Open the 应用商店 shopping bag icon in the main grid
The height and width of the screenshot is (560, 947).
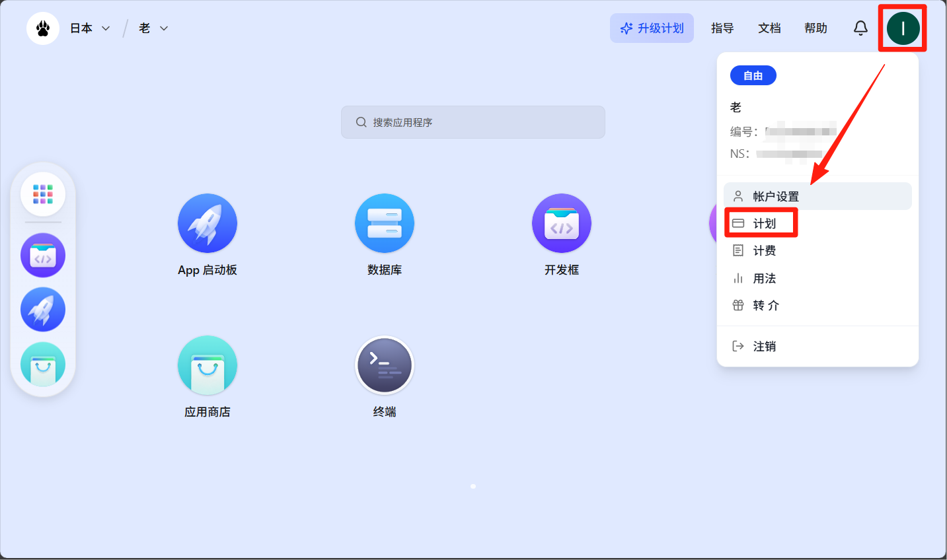coord(207,365)
